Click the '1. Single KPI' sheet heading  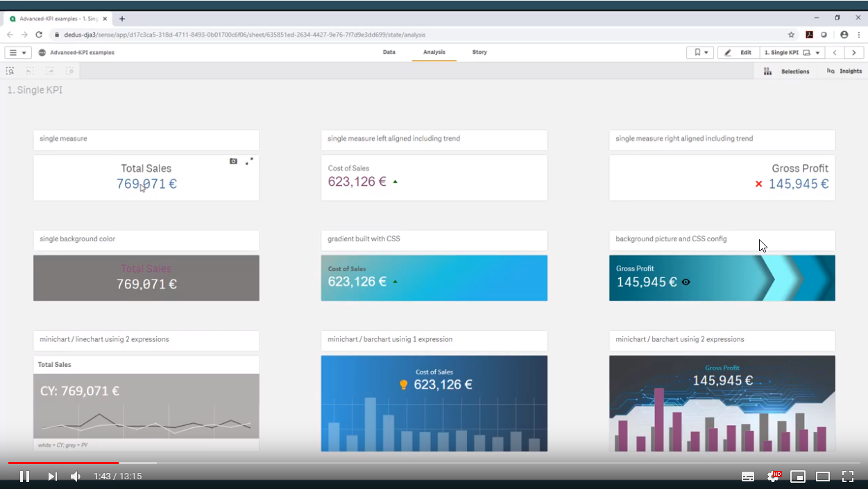tap(35, 90)
